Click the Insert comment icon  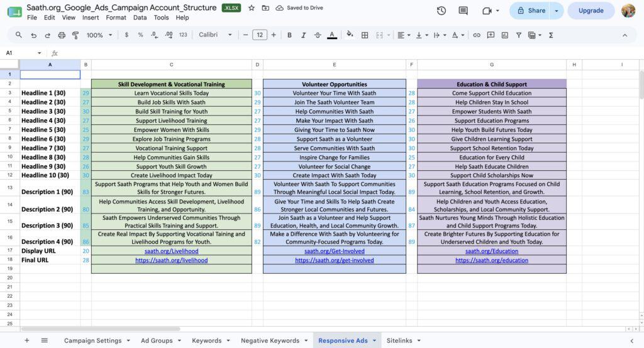[491, 35]
